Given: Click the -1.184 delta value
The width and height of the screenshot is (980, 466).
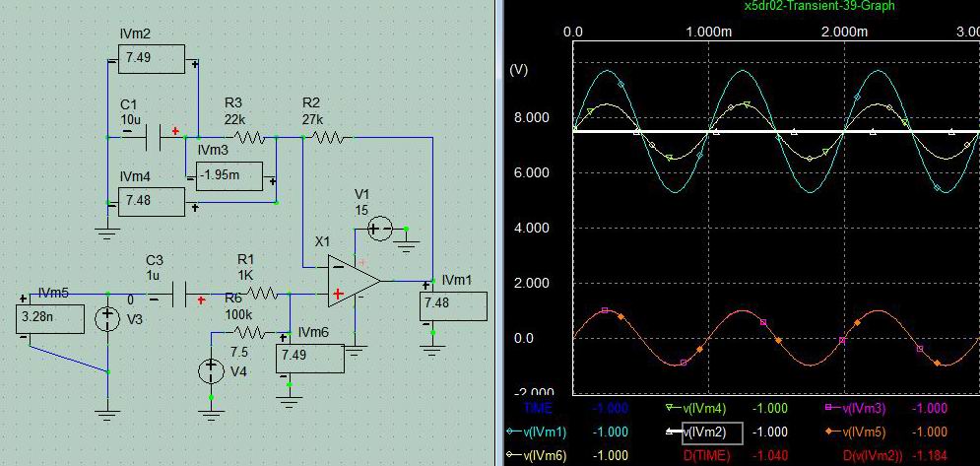Looking at the screenshot, I should 930,455.
